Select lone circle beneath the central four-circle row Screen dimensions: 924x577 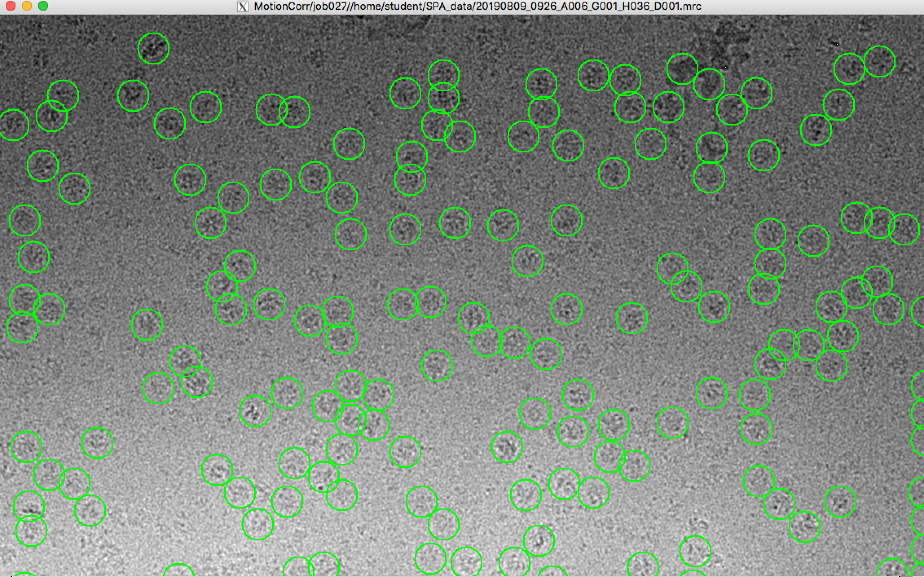(x=527, y=261)
